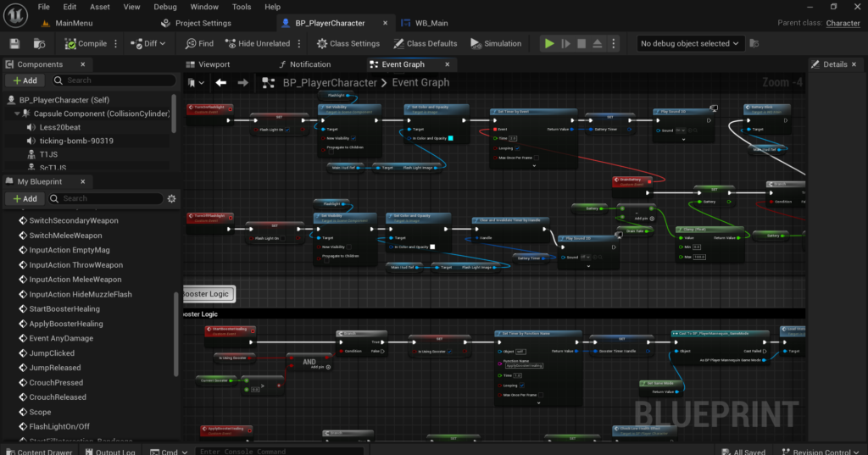Navigate back with the left arrow

pyautogui.click(x=221, y=82)
